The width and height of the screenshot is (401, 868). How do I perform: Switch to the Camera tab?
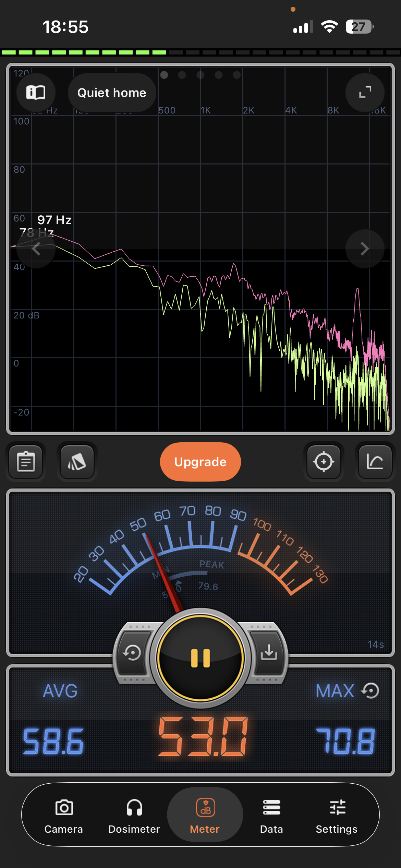point(64,815)
